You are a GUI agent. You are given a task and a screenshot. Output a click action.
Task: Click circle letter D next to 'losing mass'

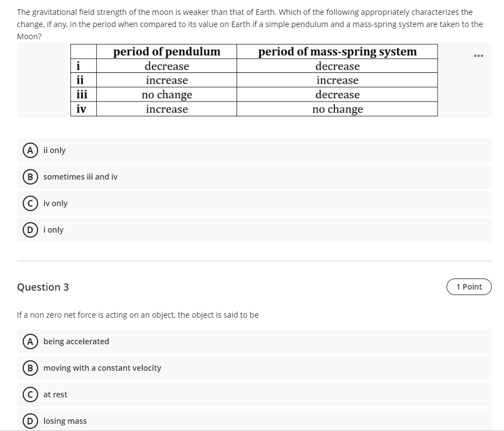tap(30, 421)
